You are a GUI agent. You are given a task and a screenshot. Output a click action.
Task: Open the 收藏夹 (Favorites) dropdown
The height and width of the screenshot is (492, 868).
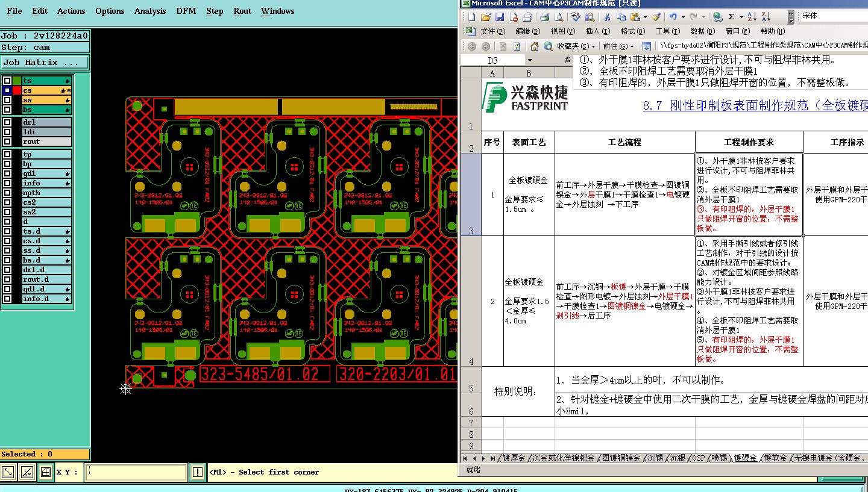[576, 46]
